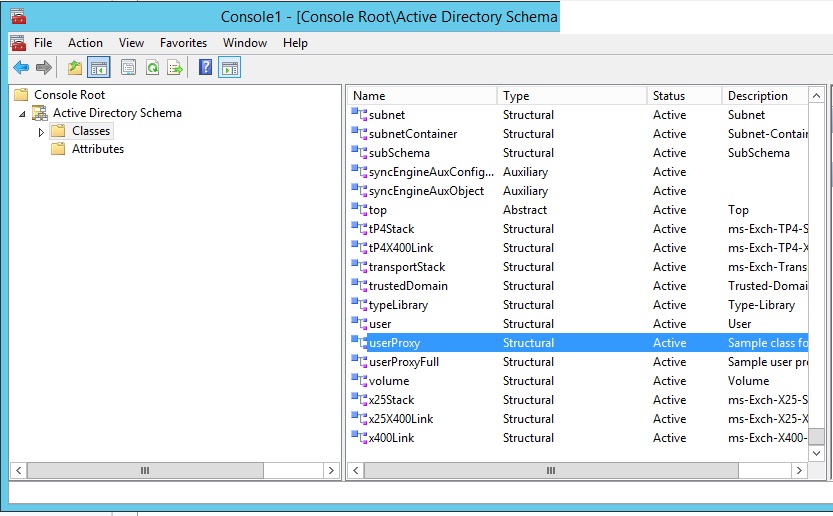Viewport: 833px width, 516px height.
Task: Select the highlighted userProxy class row
Action: (579, 343)
